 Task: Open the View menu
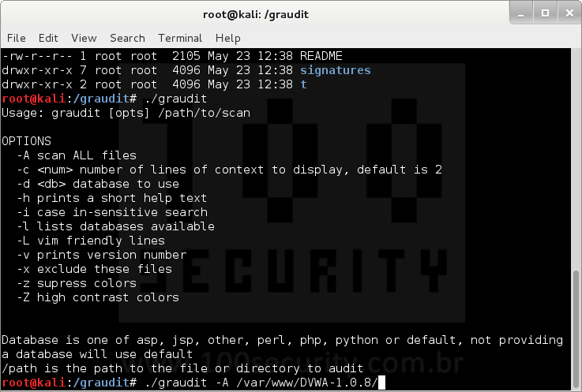84,38
